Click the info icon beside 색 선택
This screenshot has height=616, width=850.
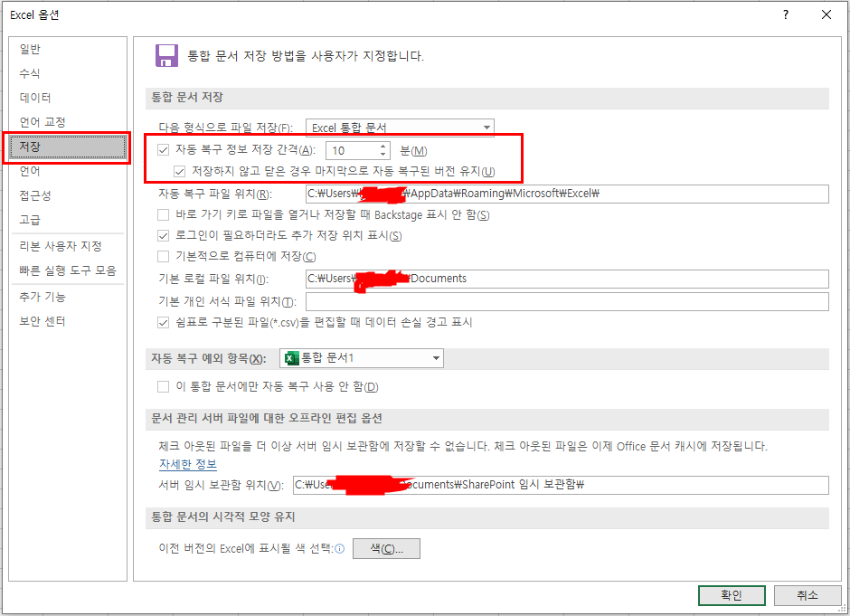[340, 549]
